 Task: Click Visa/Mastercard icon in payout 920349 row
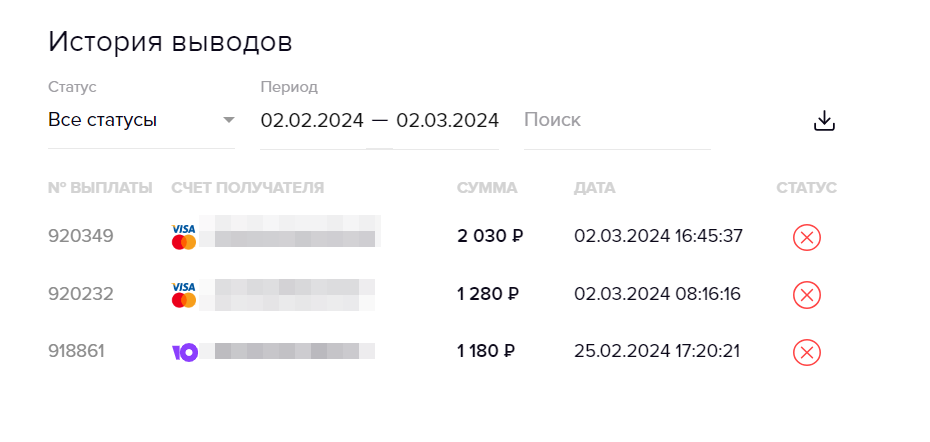pos(184,236)
